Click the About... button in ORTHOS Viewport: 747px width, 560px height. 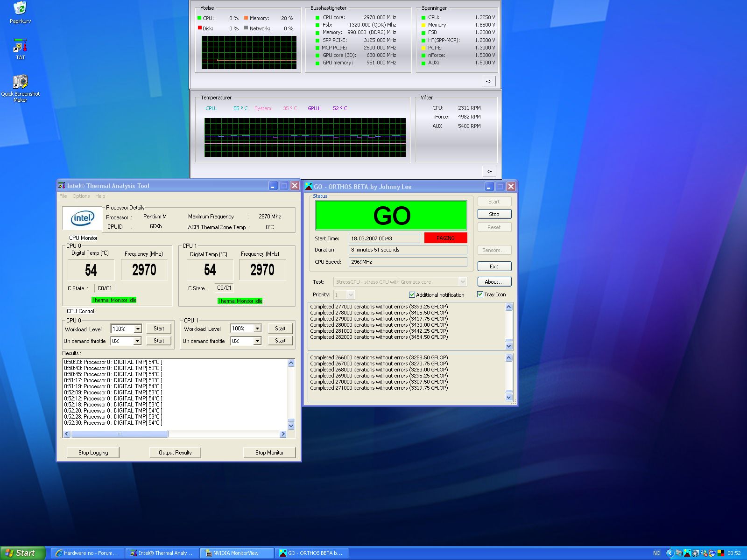pyautogui.click(x=494, y=282)
